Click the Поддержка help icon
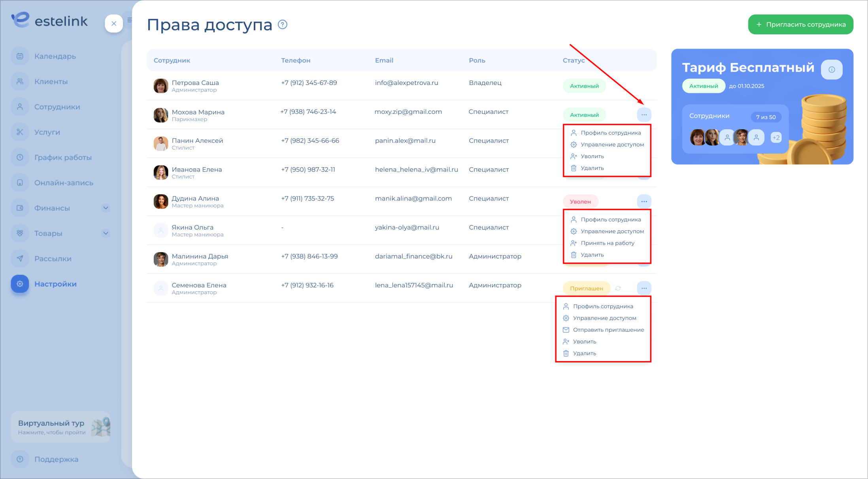Viewport: 868px width, 479px height. [x=20, y=459]
